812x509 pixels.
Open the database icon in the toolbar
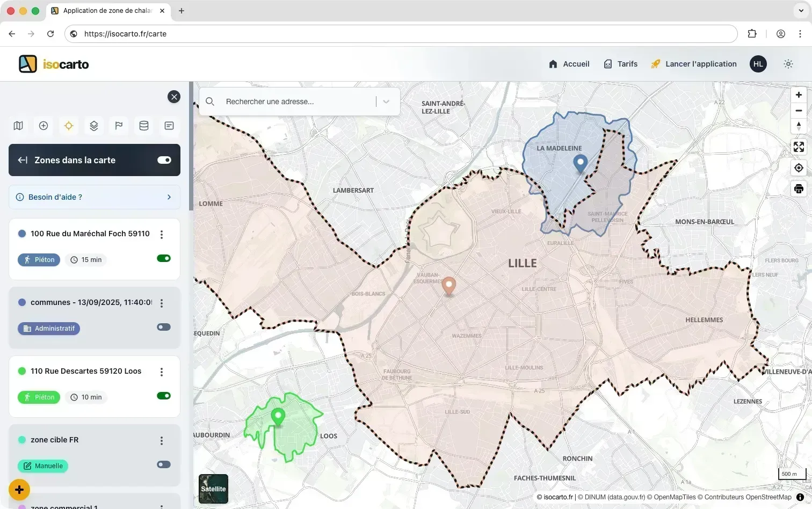tap(143, 125)
